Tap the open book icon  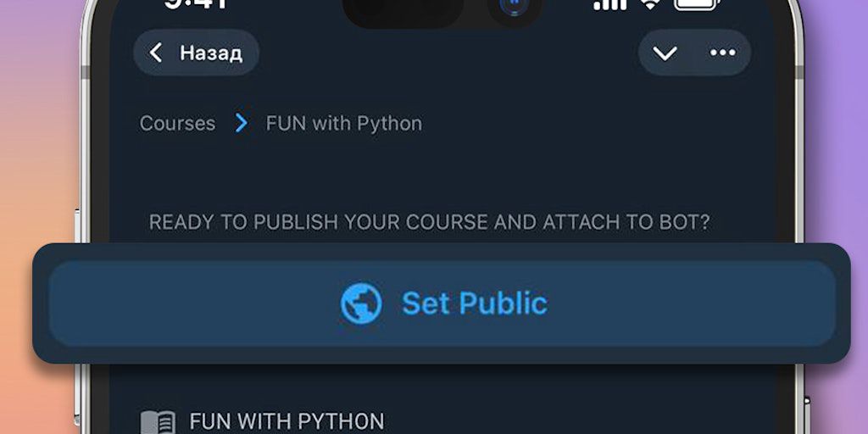pos(158,421)
